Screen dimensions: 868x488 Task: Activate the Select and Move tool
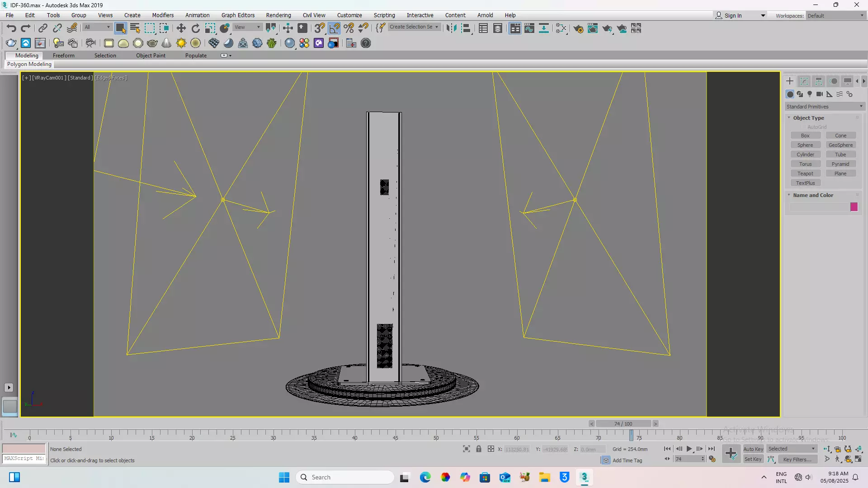click(x=181, y=28)
